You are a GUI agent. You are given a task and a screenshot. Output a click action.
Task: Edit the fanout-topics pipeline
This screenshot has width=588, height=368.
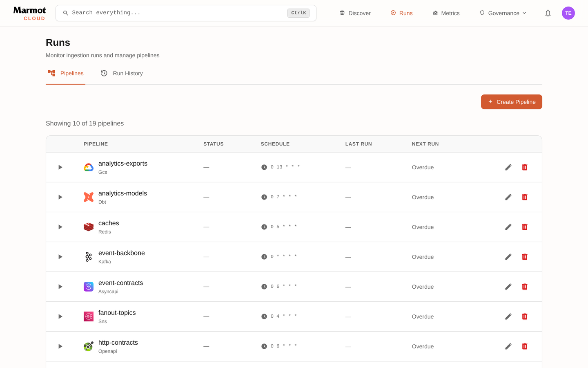(x=508, y=316)
